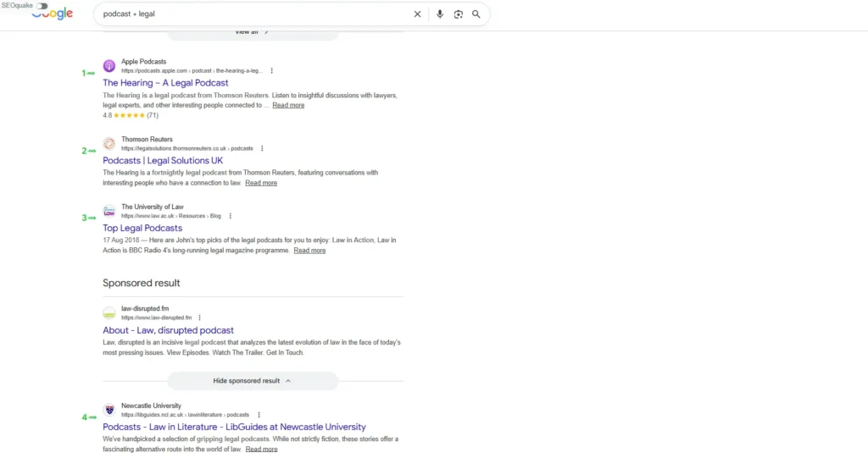
Task: Click the Newcastle University site name
Action: click(151, 406)
